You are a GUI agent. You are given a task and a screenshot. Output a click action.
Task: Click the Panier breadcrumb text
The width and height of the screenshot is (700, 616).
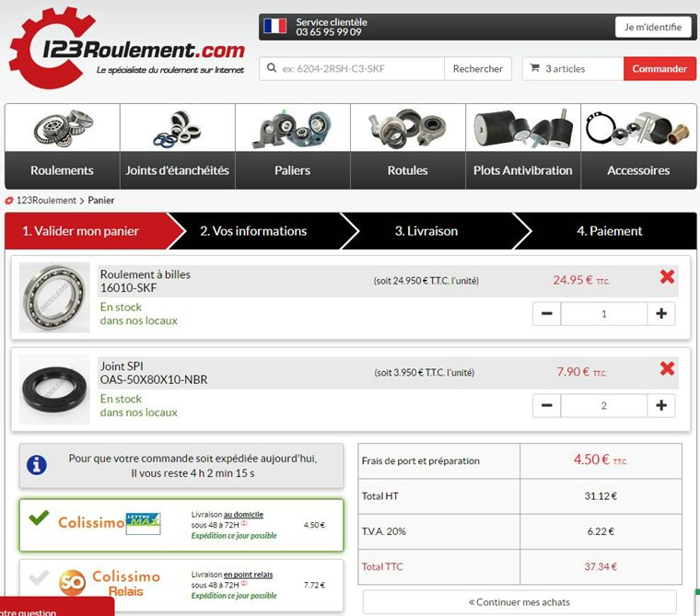click(x=101, y=201)
